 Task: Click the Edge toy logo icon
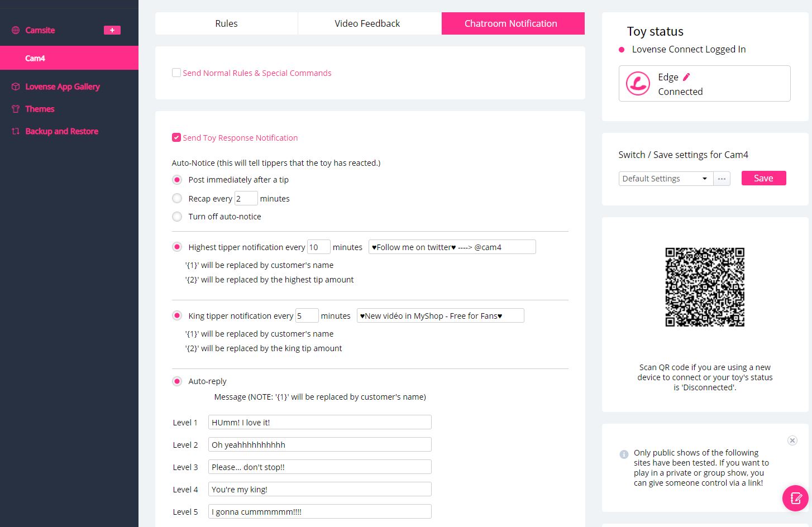click(x=638, y=84)
